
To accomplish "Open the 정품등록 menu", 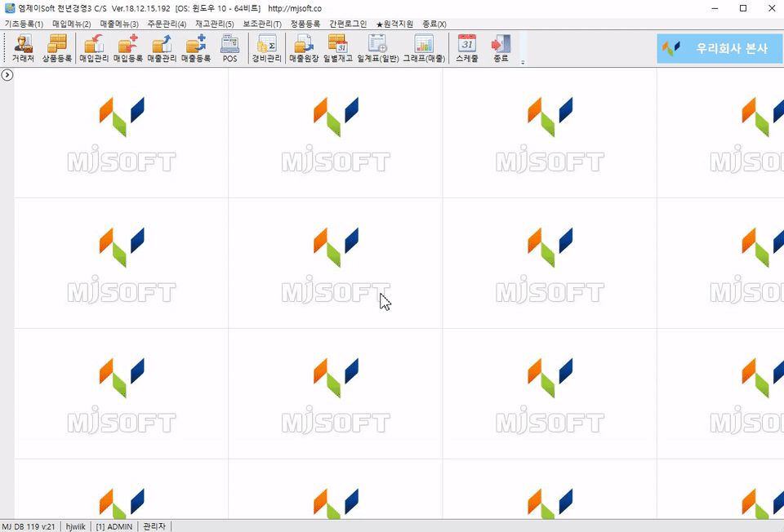I will 305,24.
